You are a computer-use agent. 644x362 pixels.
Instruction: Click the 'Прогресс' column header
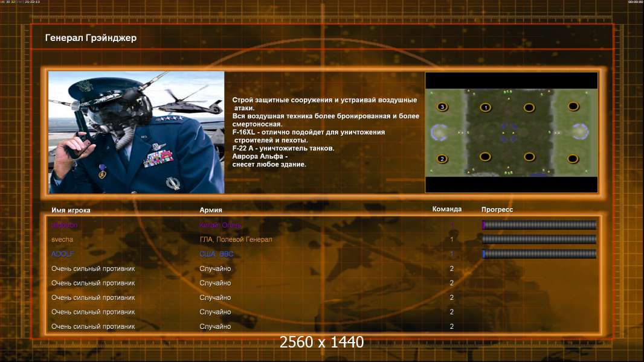coord(497,209)
